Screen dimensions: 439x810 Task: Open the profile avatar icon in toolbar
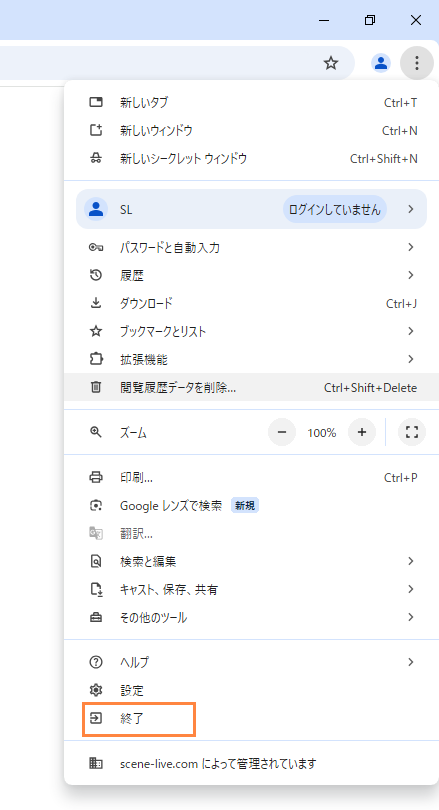pos(381,63)
